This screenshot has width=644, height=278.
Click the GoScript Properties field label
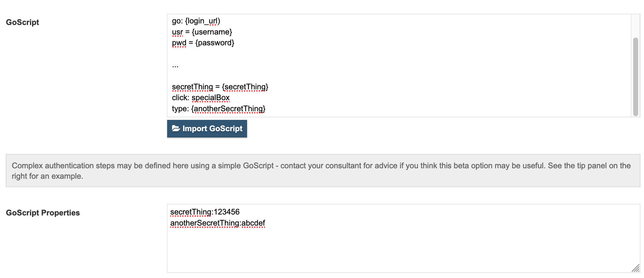coord(43,213)
